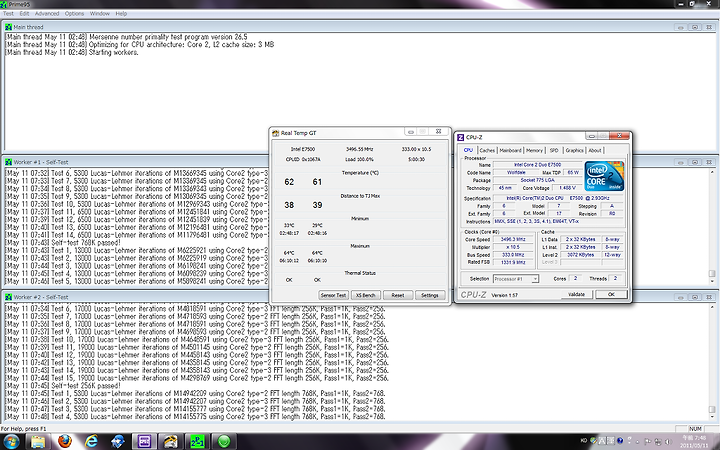The height and width of the screenshot is (450, 720).
Task: Click the blue star taskbar icon
Action: 118,442
